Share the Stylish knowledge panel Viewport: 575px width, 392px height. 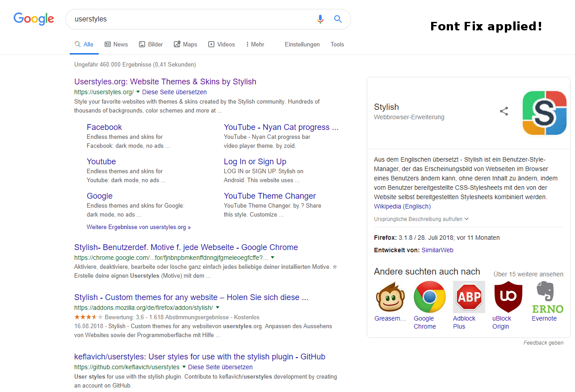[504, 111]
